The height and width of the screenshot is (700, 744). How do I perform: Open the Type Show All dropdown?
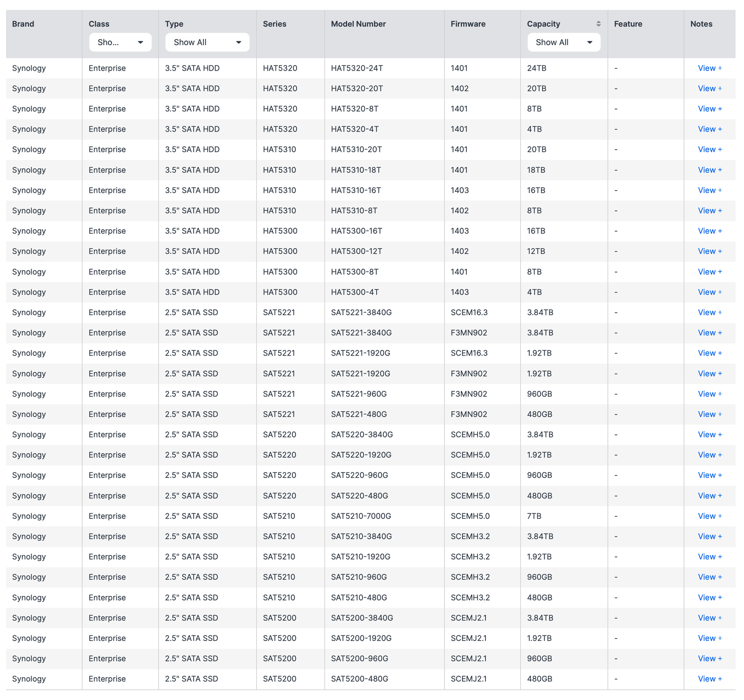(x=207, y=42)
